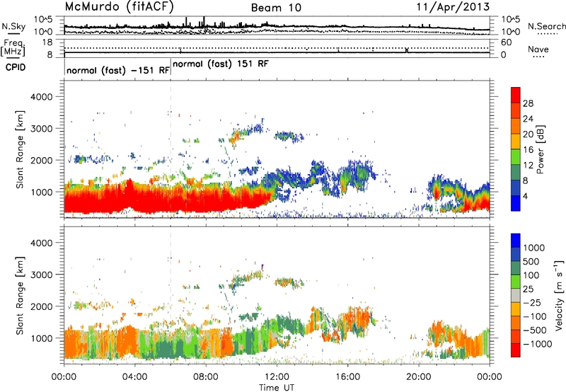Click the 'Time UT' axis label
Viewport: 566px width, 392px height.
tap(277, 388)
